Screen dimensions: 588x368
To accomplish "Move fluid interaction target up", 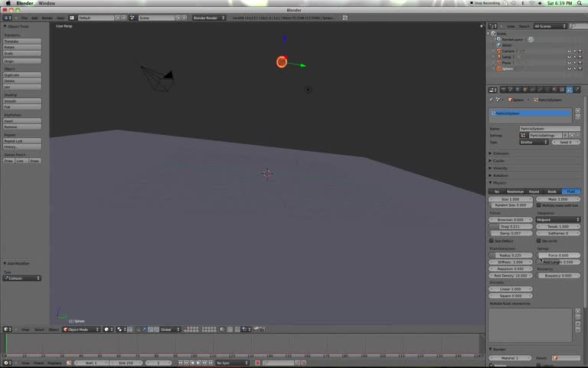I will [577, 324].
